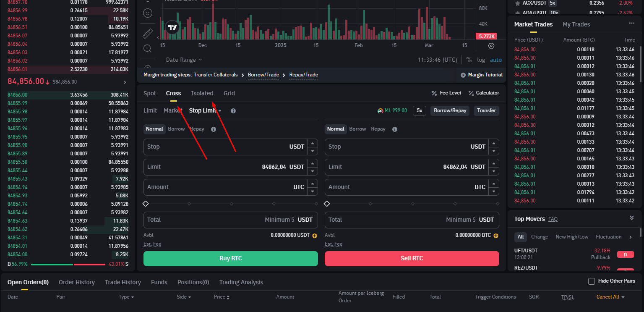
Task: Click the buy/sell ratio bar
Action: pyautogui.click(x=68, y=264)
